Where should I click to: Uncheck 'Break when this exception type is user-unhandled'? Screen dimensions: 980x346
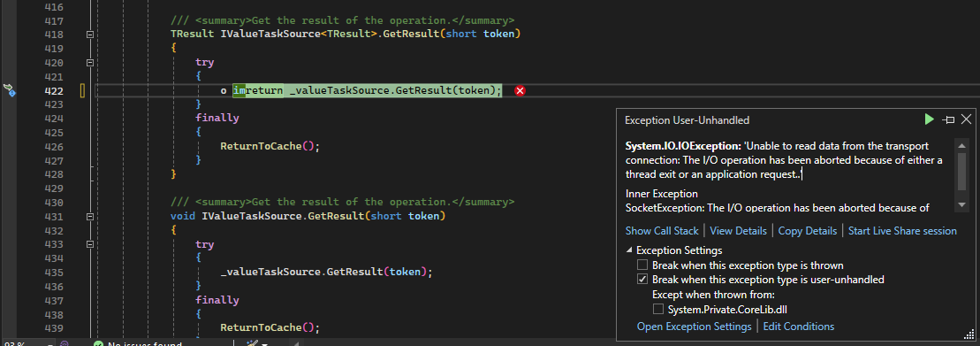(642, 280)
